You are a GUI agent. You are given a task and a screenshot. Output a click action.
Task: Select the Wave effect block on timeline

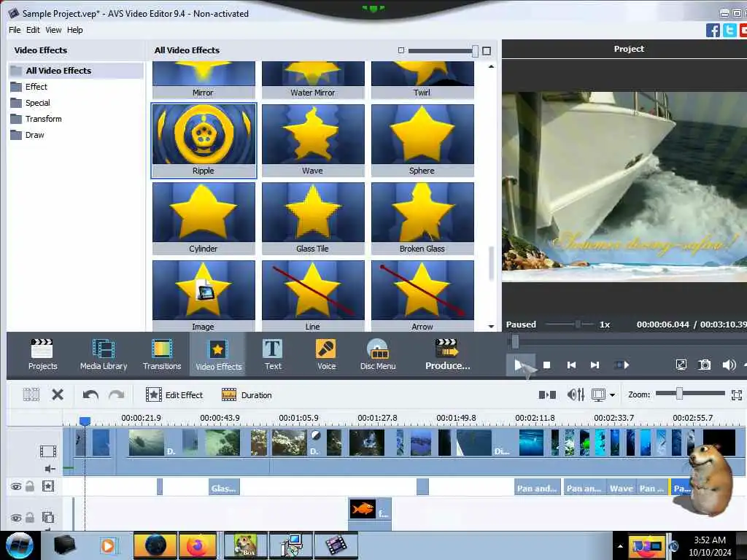622,487
